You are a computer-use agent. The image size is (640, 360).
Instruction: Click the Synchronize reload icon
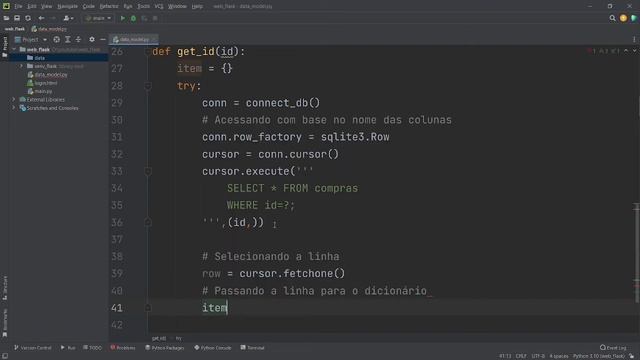pos(28,18)
